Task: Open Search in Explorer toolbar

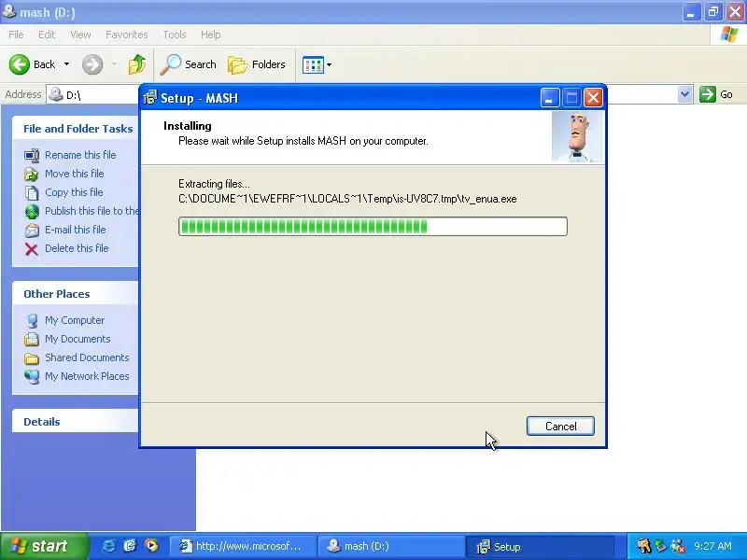Action: tap(188, 64)
